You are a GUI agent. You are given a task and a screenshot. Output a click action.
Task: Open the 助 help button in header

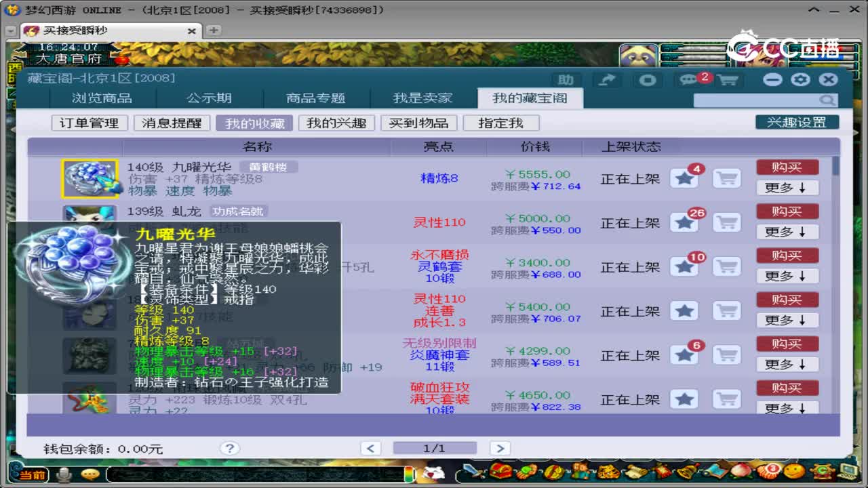tap(566, 80)
